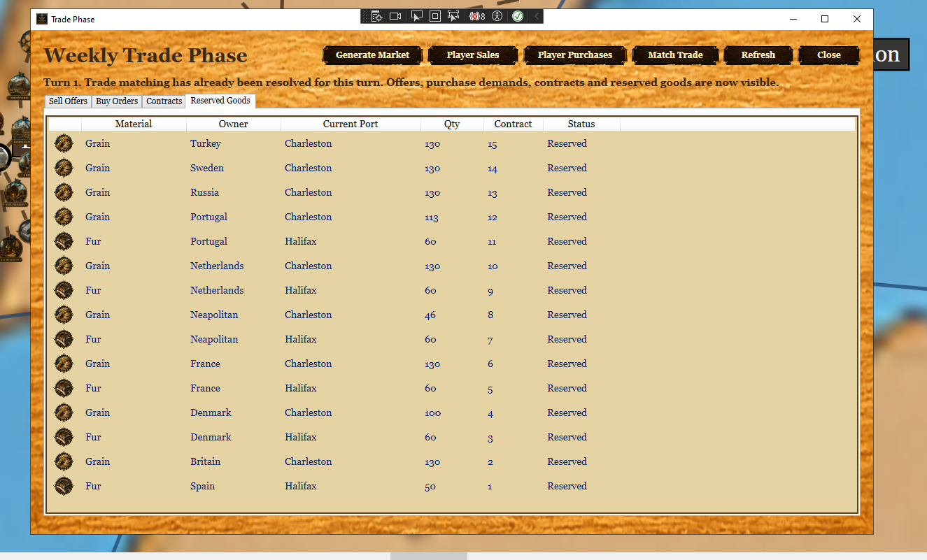Click "Charleston" port in Britain's row
Screen dimensions: 927x560
click(x=309, y=461)
